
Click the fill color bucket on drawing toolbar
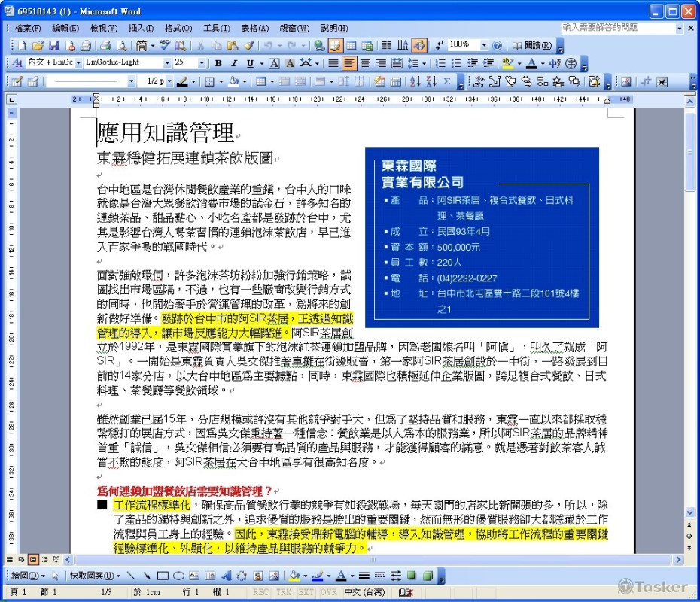pos(294,576)
